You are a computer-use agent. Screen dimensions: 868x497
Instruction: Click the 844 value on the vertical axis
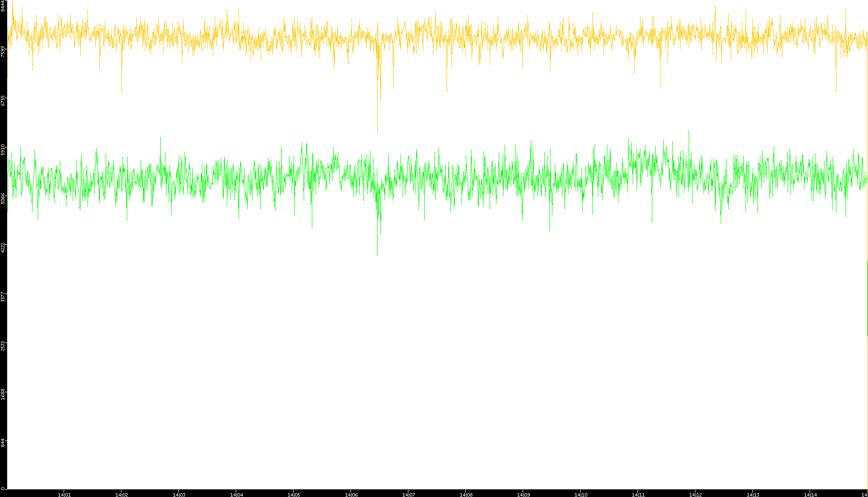tap(3, 443)
